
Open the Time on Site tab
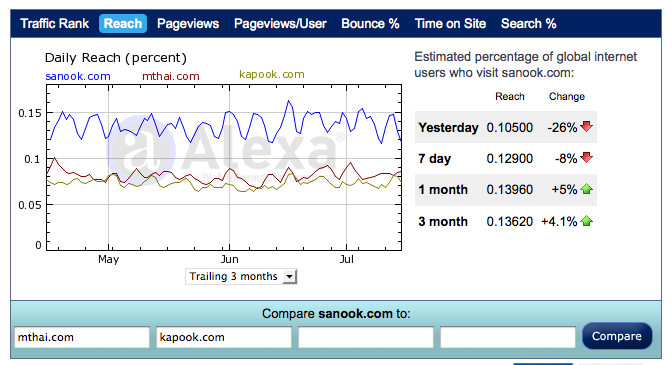pyautogui.click(x=450, y=24)
